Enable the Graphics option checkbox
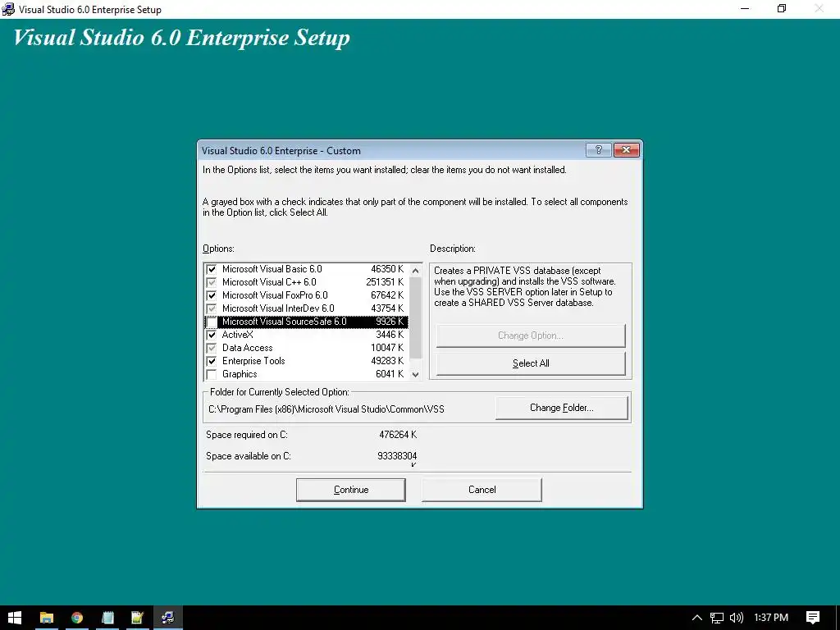This screenshot has width=840, height=630. point(212,374)
